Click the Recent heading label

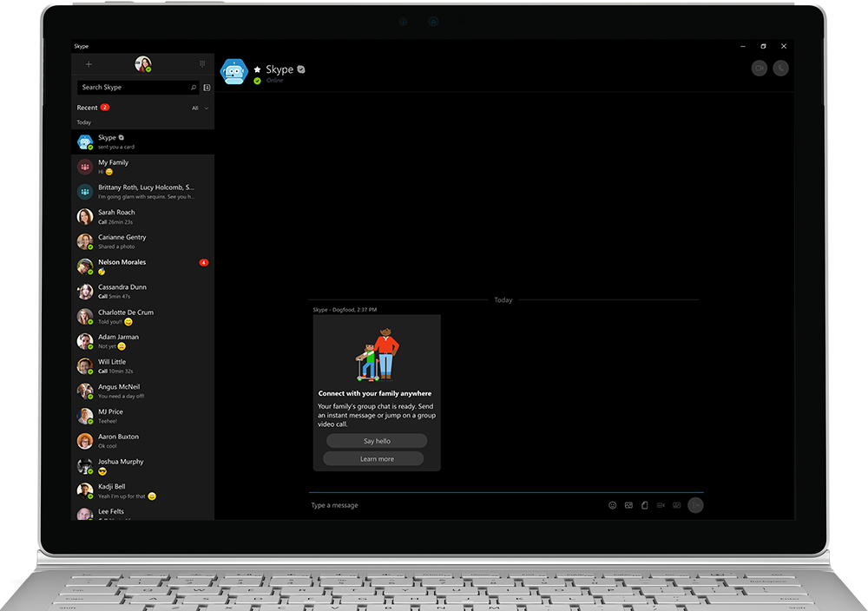click(x=87, y=108)
